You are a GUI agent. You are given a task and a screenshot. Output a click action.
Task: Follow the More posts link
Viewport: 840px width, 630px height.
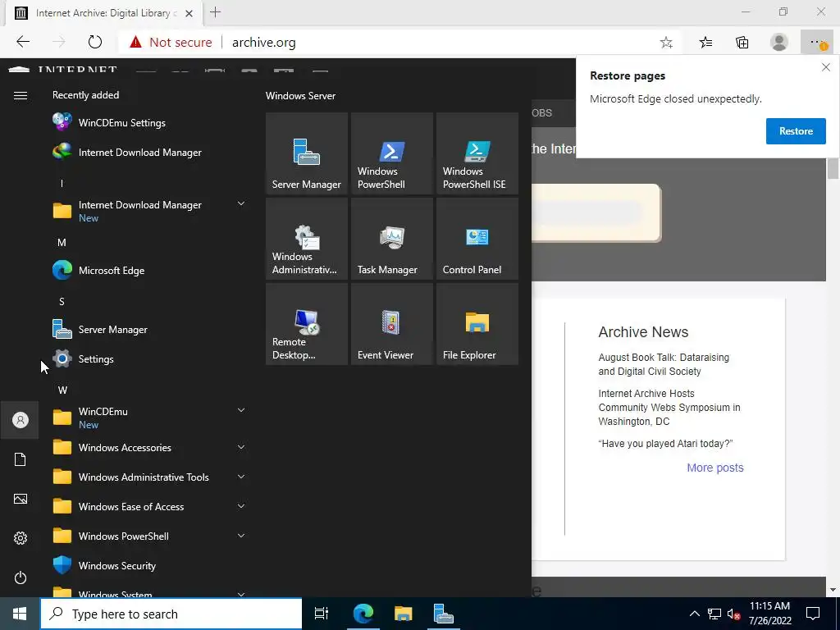pos(715,468)
